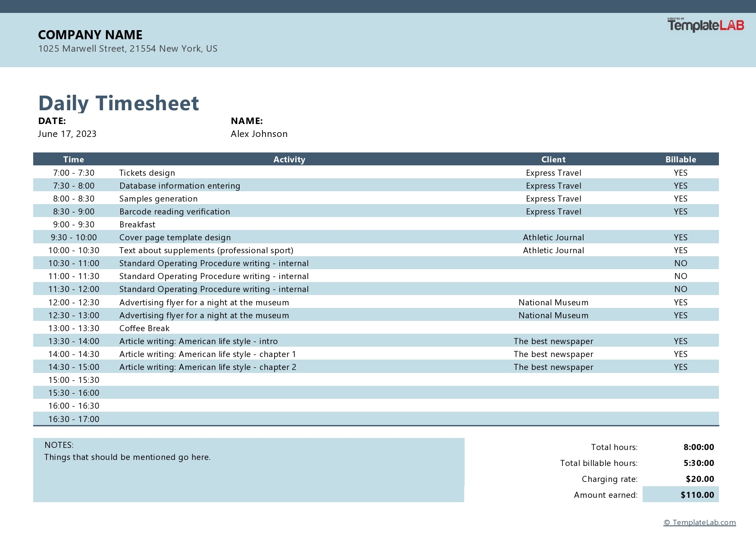Screen dimensions: 756x534
Task: Select the Coffee Break activity cell
Action: (144, 328)
